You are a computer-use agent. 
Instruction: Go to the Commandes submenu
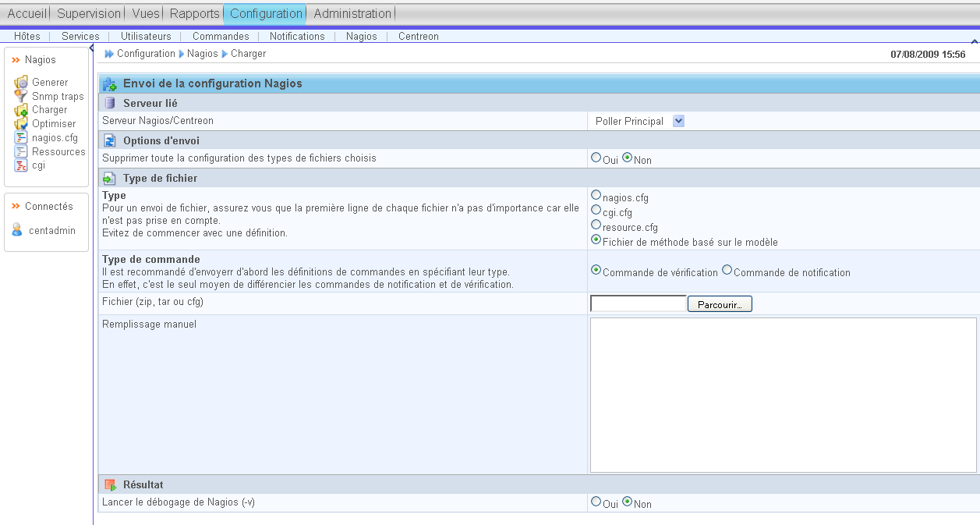(x=221, y=36)
